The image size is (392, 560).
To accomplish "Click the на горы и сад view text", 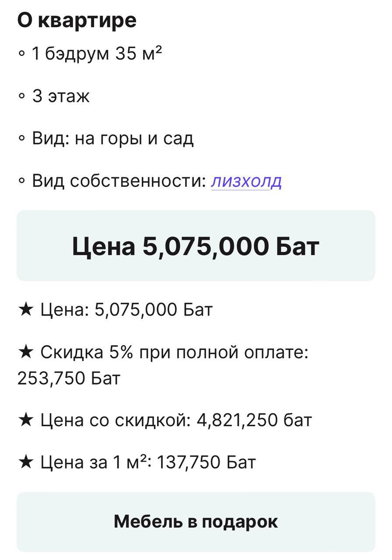I will pos(134,139).
